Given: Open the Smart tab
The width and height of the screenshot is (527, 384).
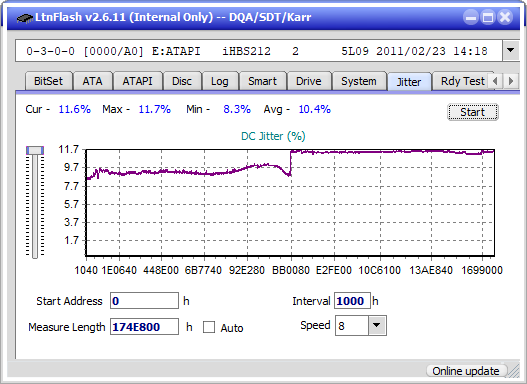Looking at the screenshot, I should tap(262, 81).
